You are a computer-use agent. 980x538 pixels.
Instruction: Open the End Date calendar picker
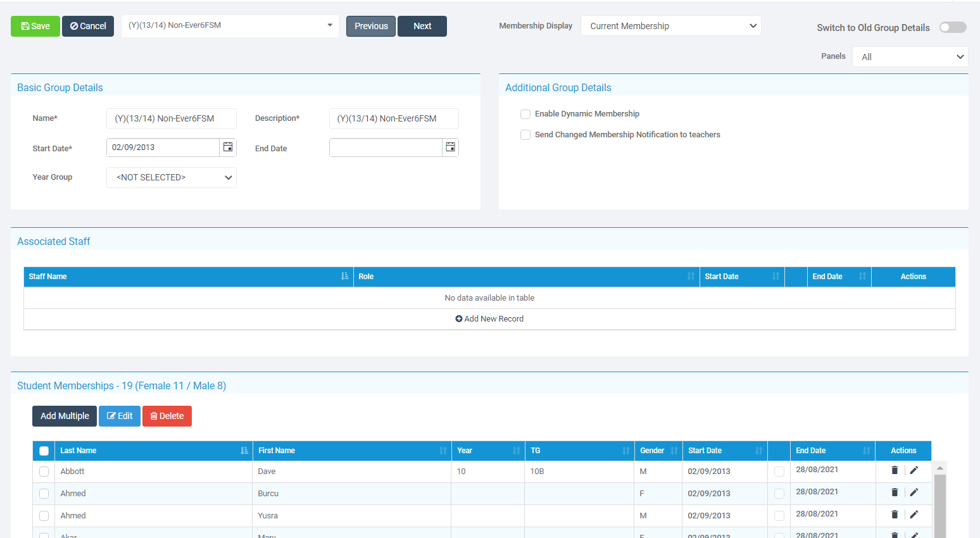point(450,147)
